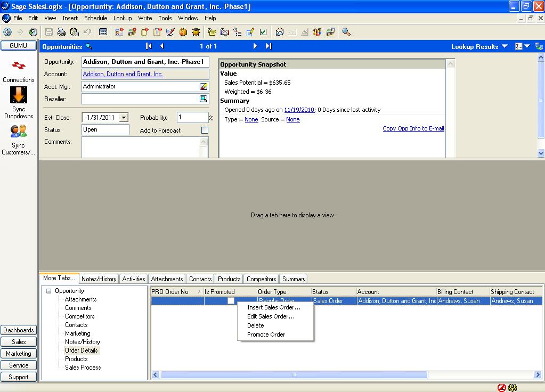
Task: Go to last record arrow
Action: coord(269,46)
